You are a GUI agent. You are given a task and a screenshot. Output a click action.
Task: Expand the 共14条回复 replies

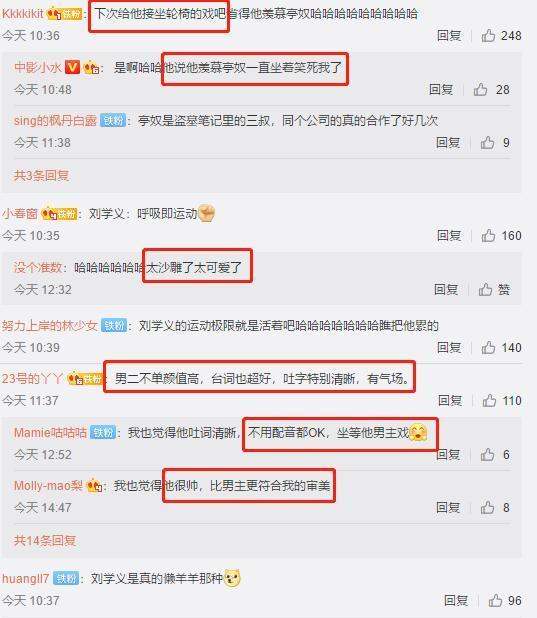pyautogui.click(x=45, y=540)
